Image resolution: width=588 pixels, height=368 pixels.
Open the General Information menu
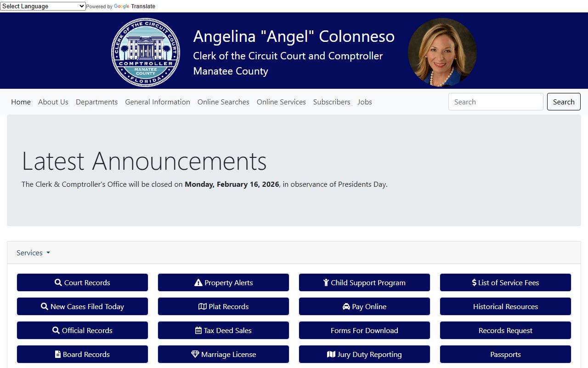point(158,102)
